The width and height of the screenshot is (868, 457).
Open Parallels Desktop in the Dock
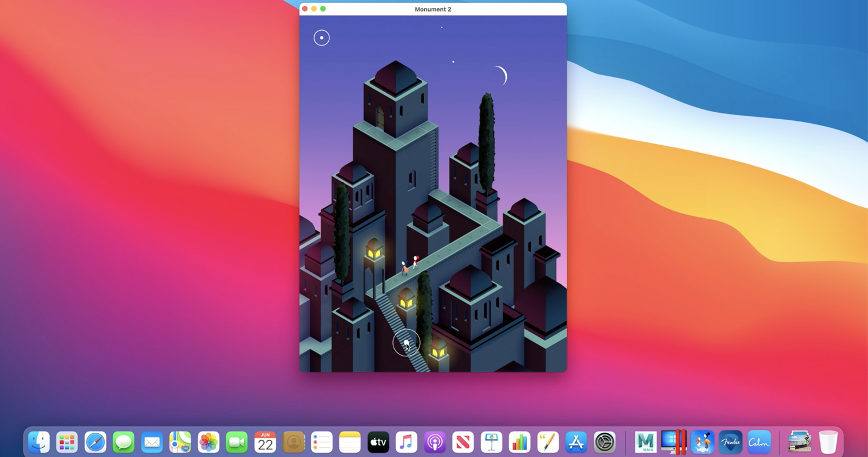click(674, 443)
